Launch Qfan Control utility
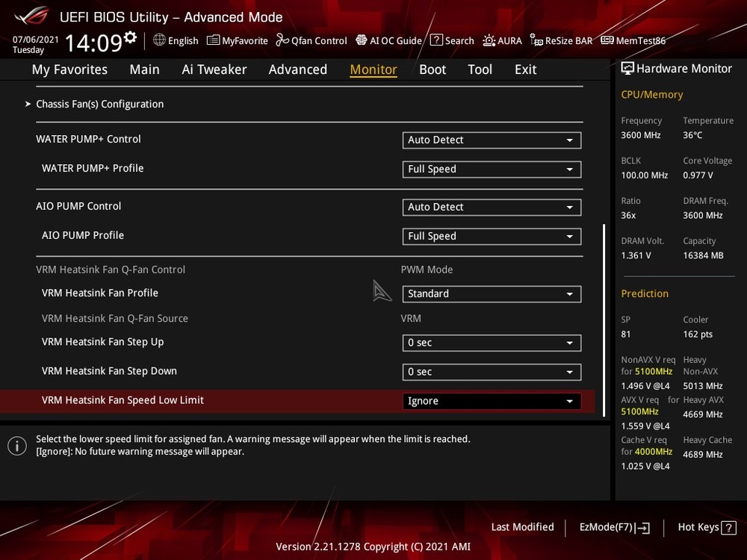The width and height of the screenshot is (747, 560). 311,40
